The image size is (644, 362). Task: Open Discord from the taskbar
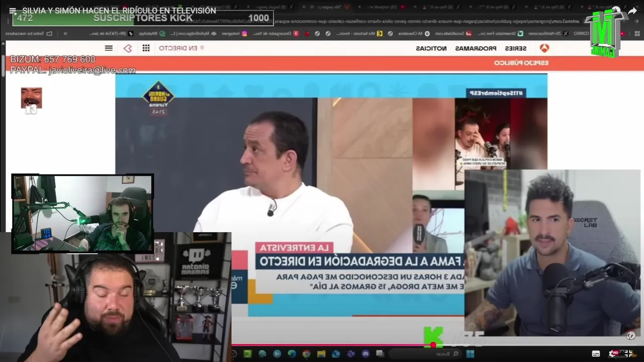click(x=366, y=354)
